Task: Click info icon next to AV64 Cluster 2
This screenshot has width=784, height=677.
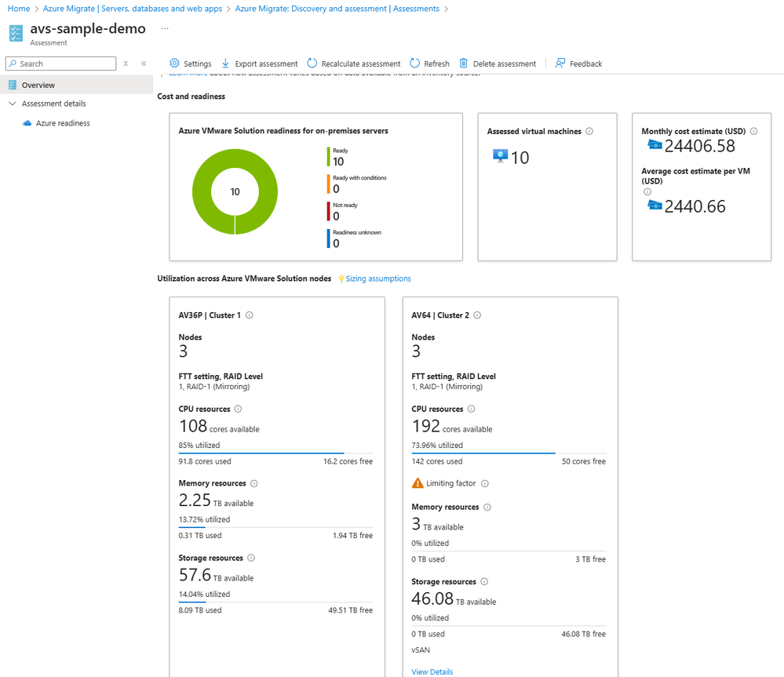Action: pos(477,315)
